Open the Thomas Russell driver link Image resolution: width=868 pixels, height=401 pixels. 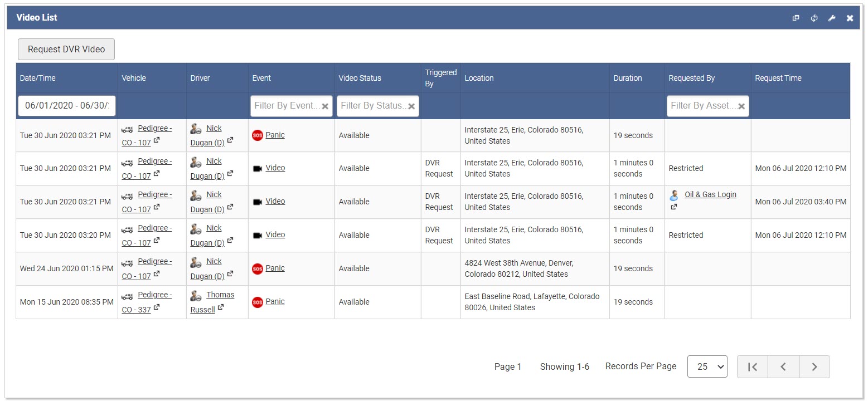click(x=212, y=302)
